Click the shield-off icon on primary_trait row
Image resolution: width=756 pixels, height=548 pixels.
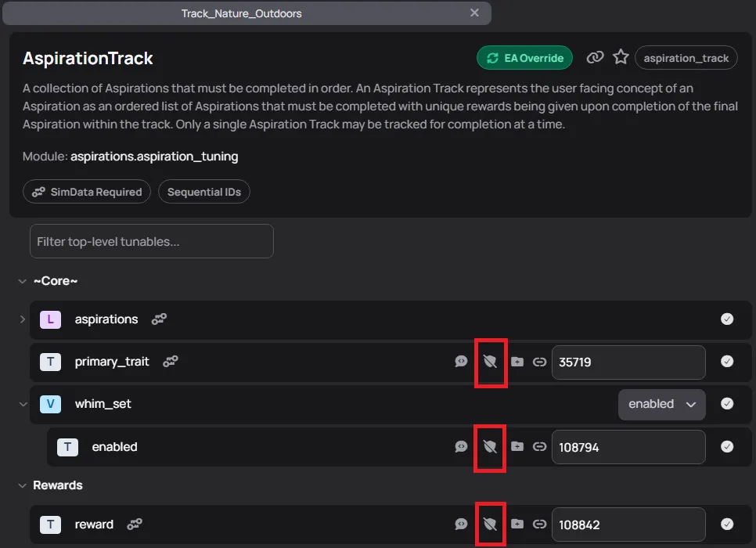pos(490,362)
